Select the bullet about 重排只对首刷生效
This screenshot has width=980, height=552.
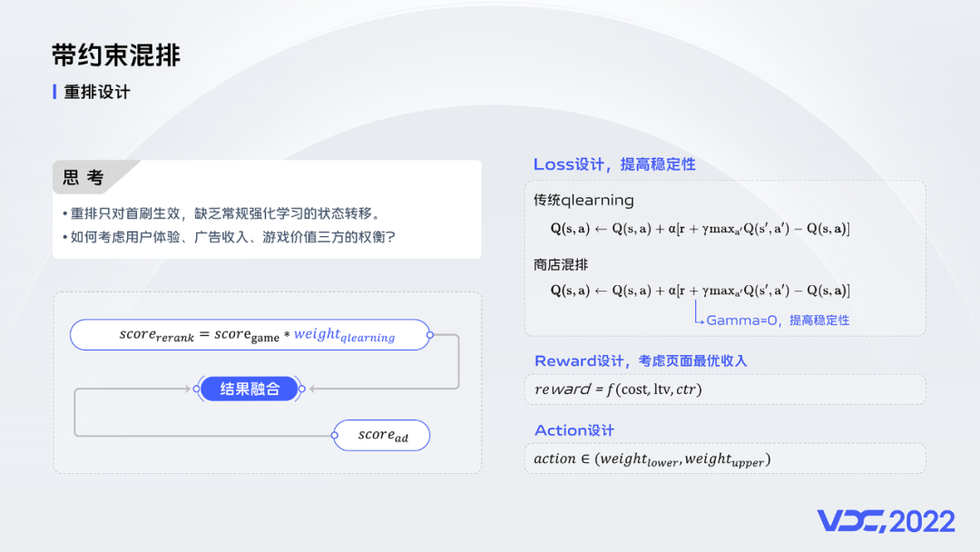[x=222, y=213]
